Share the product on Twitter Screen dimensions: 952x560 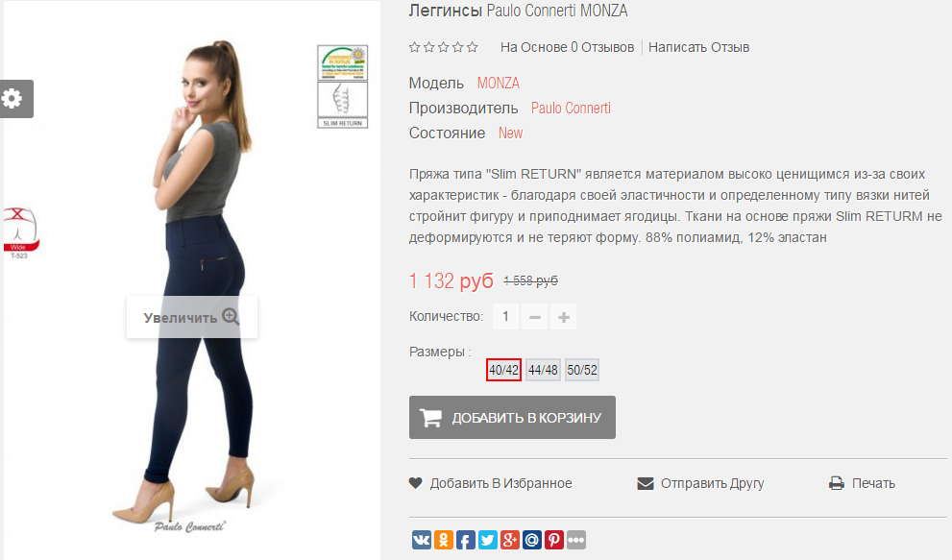pyautogui.click(x=488, y=540)
